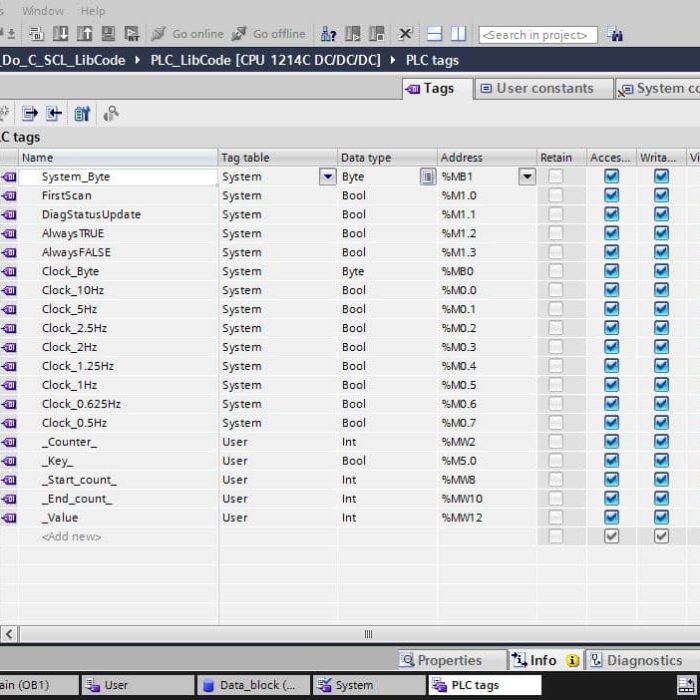Image resolution: width=700 pixels, height=700 pixels.
Task: Expand breadcrumb arrow after Do_C_SCL_LibCode
Action: (x=138, y=60)
